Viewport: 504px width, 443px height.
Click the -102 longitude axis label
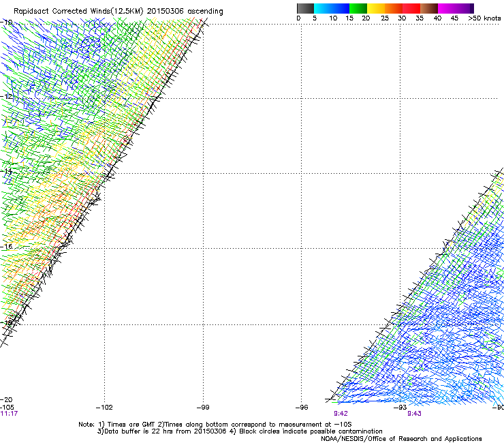(104, 408)
